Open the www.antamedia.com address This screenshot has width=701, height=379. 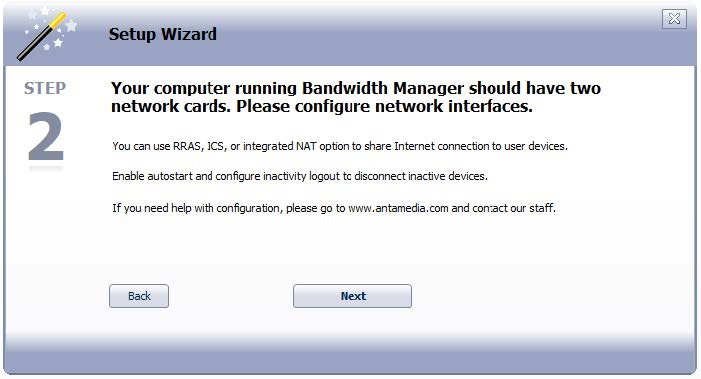click(398, 208)
